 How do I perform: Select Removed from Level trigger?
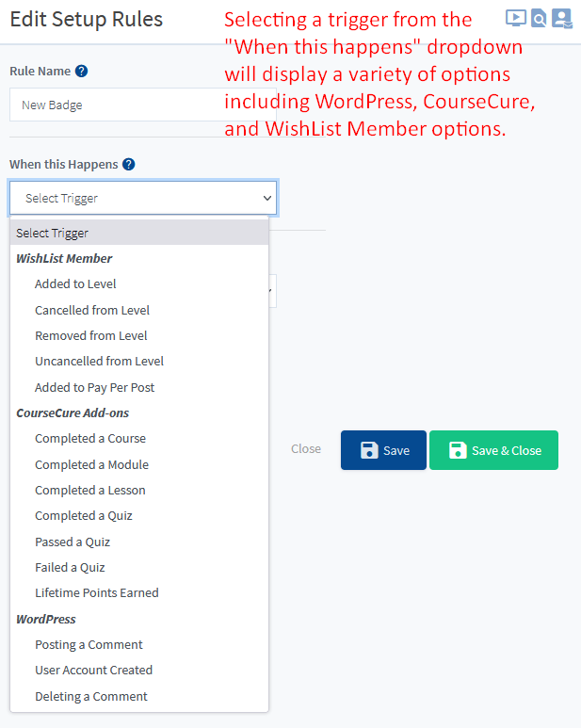pyautogui.click(x=139, y=335)
